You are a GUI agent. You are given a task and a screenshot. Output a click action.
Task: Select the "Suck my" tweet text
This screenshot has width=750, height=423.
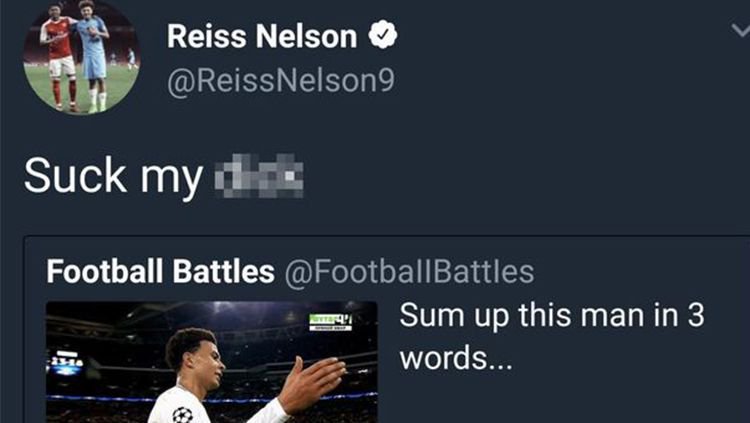111,177
